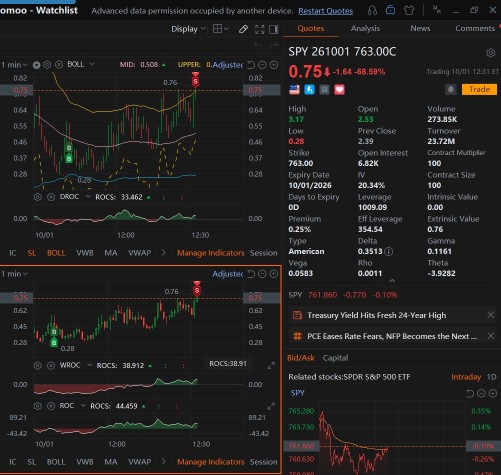Open BOLL indicator settings gear
This screenshot has width=501, height=475.
(x=47, y=65)
